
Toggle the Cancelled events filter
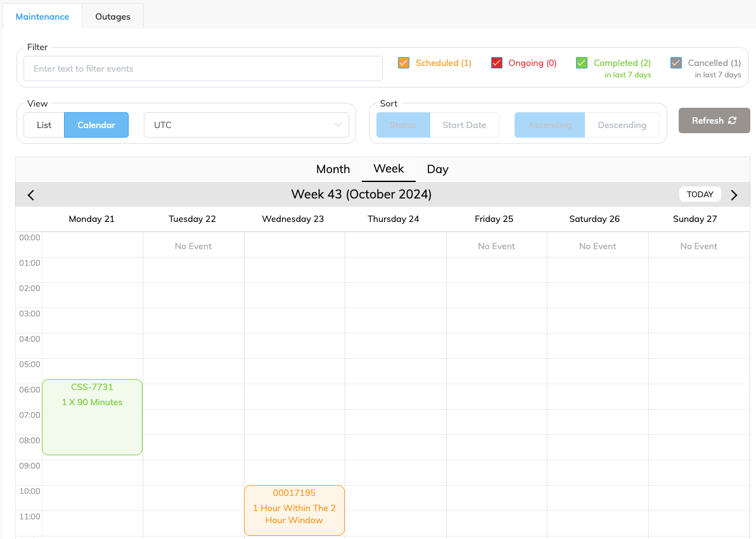pos(676,63)
